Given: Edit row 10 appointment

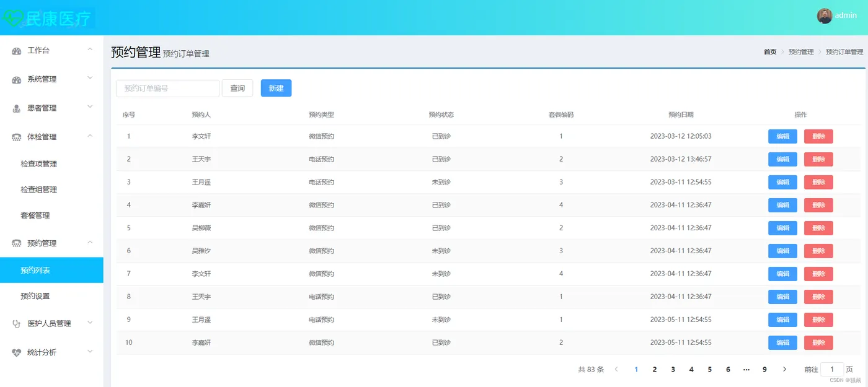Looking at the screenshot, I should tap(782, 342).
